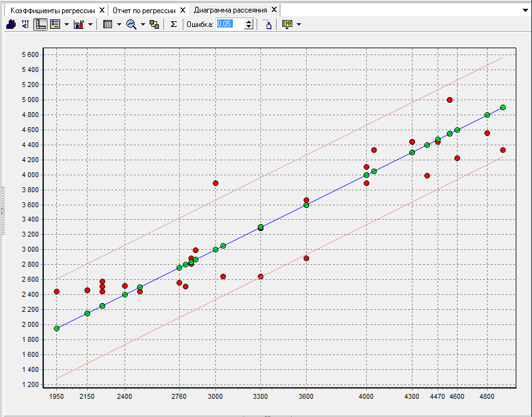Viewport: 532px width, 417px height.
Task: Close the Отчет по регрессии tab
Action: click(x=183, y=10)
